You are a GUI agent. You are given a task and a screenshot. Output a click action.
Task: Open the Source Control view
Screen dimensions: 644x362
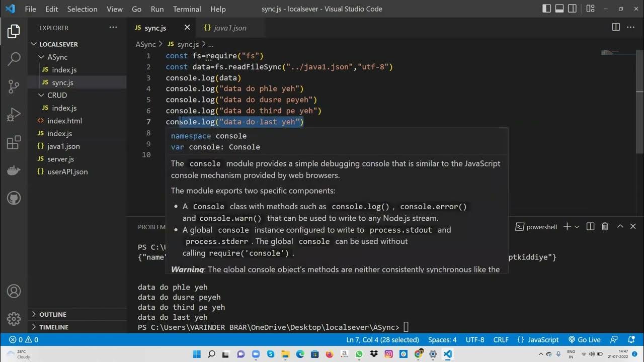point(14,86)
